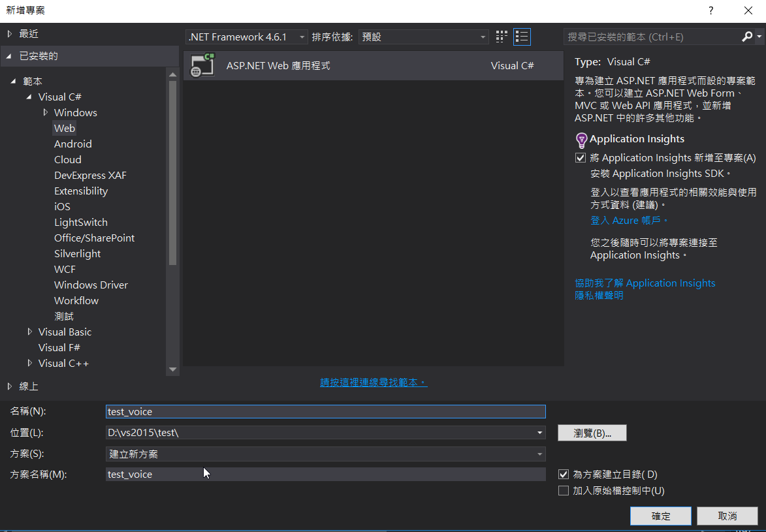
Task: Select the Office/SharePoint category
Action: pos(94,238)
